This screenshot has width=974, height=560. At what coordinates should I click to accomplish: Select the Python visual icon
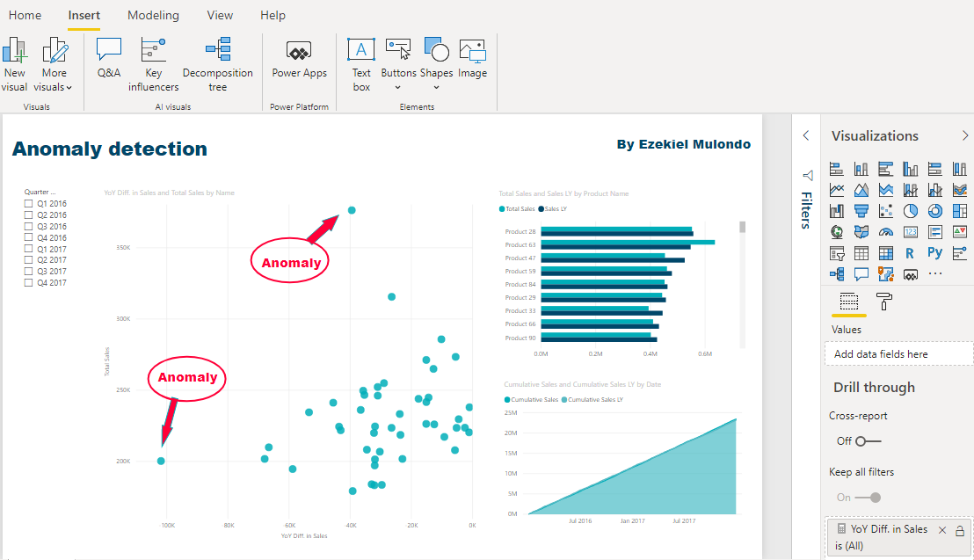[934, 252]
